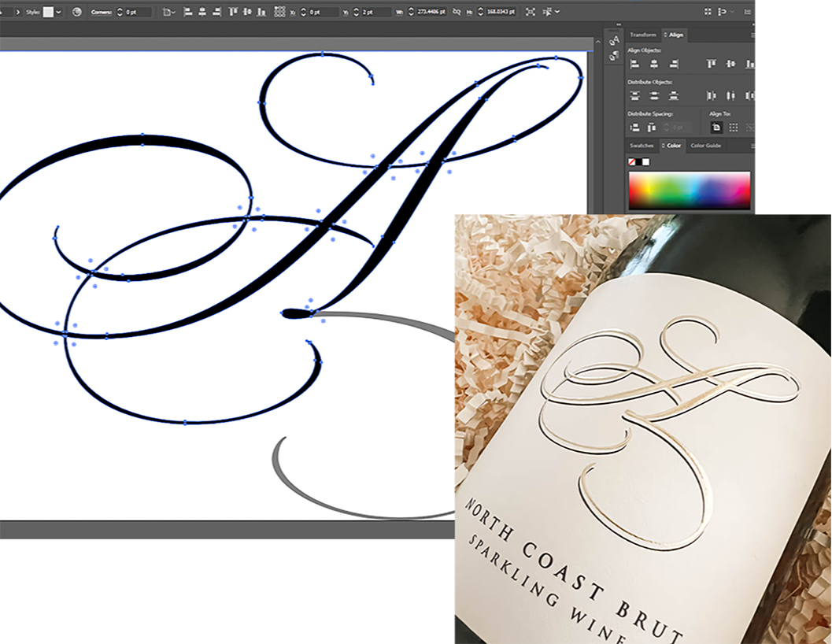Switch to the Swatches tab
Viewport: 832px width, 644px height.
(x=642, y=146)
